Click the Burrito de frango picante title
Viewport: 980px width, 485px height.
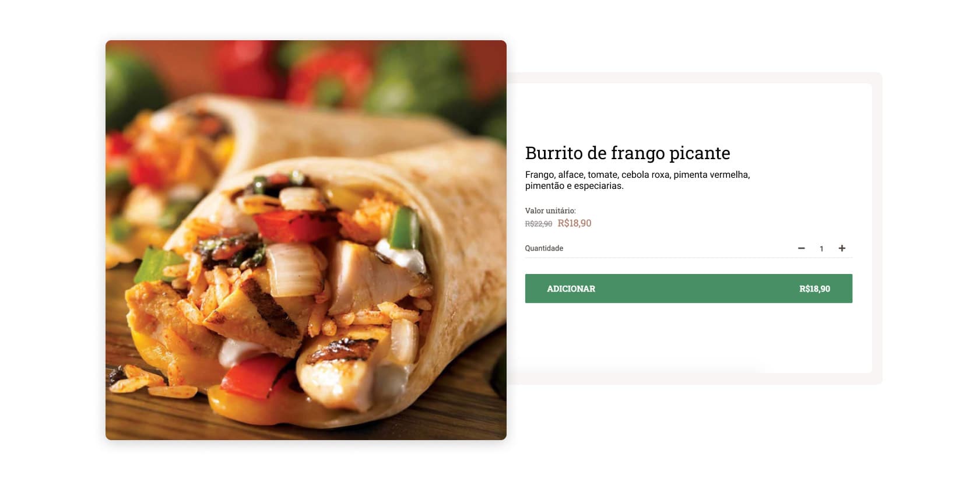[x=627, y=153]
